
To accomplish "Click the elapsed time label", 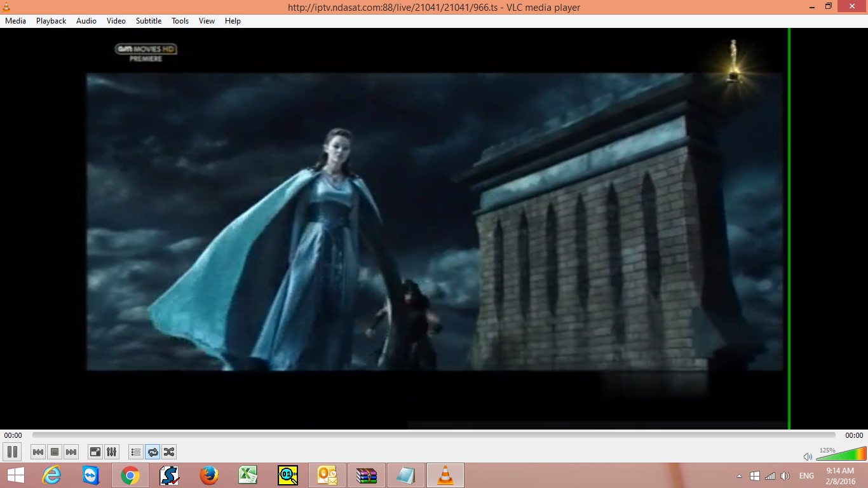I will pyautogui.click(x=13, y=435).
